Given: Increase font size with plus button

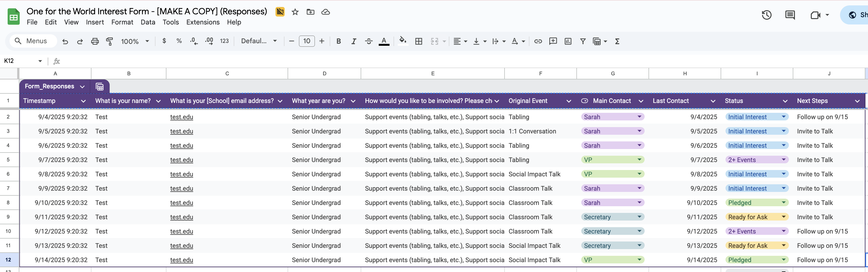Looking at the screenshot, I should click(x=322, y=41).
